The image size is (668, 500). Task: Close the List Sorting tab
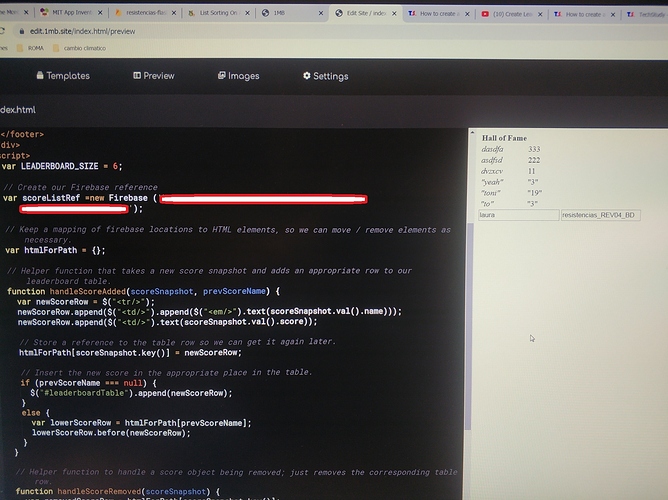click(247, 13)
